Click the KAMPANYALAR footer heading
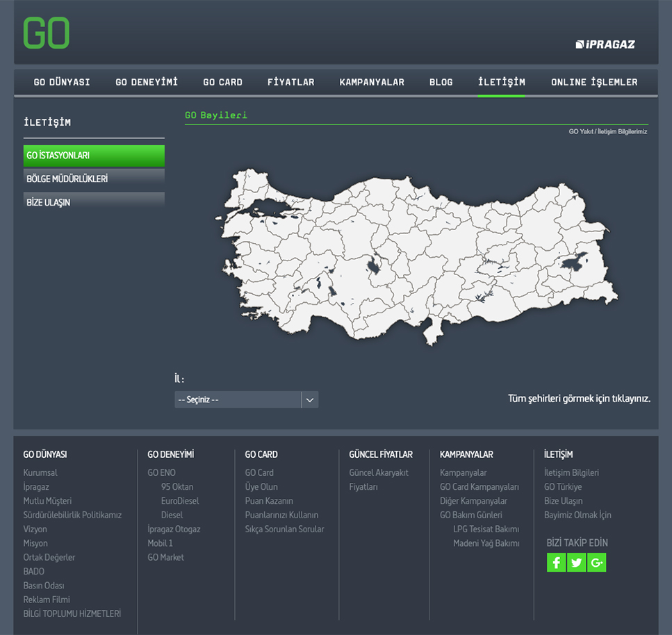Viewport: 672px width, 635px height. pos(466,454)
